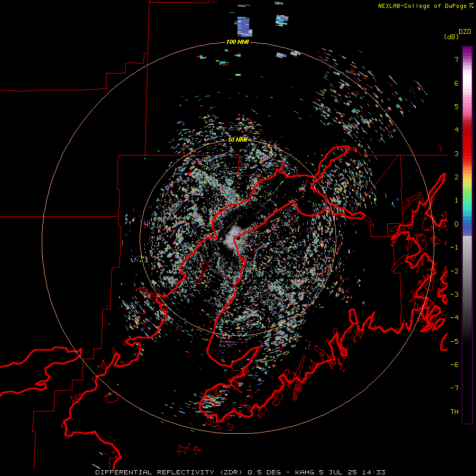This screenshot has height=476, width=476.
Task: Click the 2 dB colorbar tick label
Action: [x=456, y=177]
